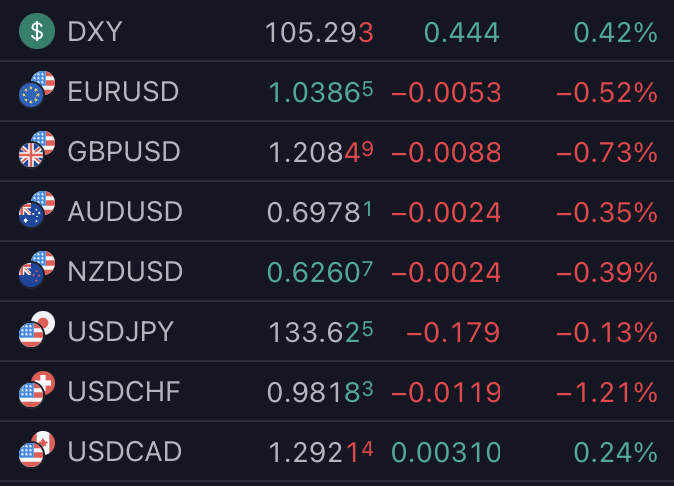The image size is (674, 486).
Task: Click DXY change value 0.444
Action: pyautogui.click(x=462, y=32)
